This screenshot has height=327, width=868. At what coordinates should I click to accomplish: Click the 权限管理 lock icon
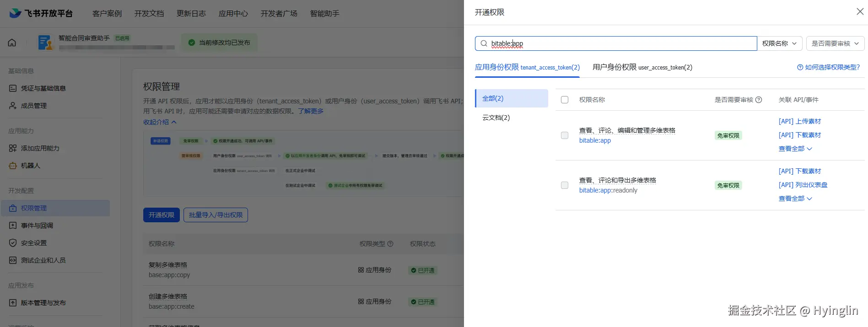pyautogui.click(x=13, y=208)
